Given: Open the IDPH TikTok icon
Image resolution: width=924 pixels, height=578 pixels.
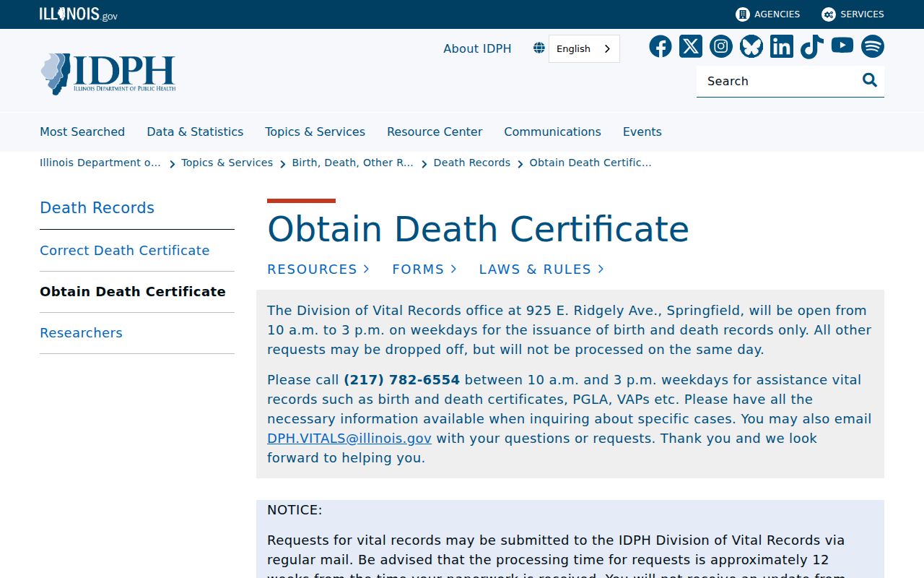Looking at the screenshot, I should pyautogui.click(x=812, y=46).
